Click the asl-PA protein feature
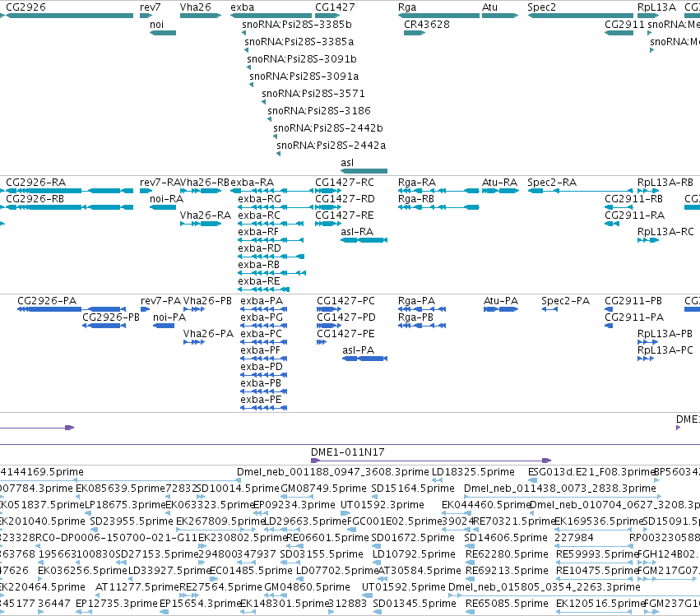The width and height of the screenshot is (700, 616). 364,359
